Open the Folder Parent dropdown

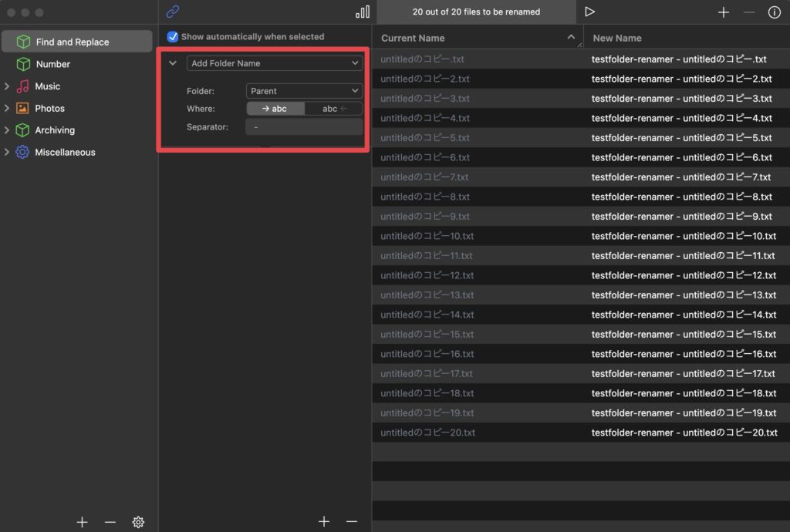pos(304,91)
